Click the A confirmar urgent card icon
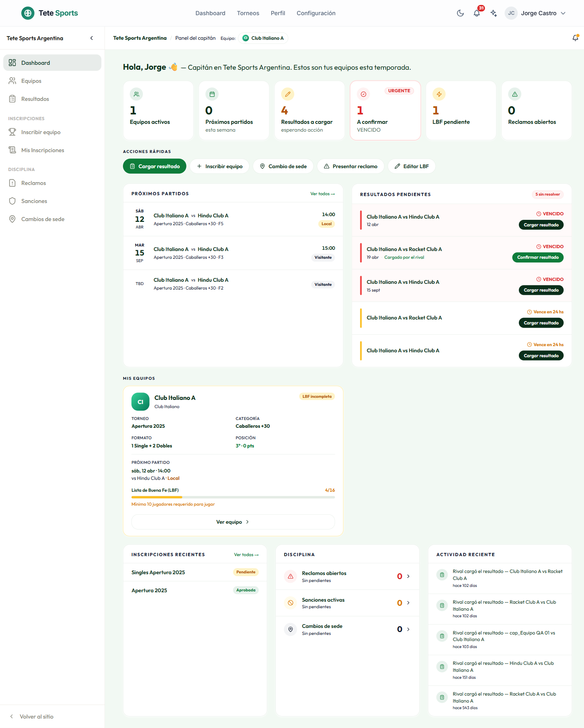This screenshot has height=728, width=584. 364,94
